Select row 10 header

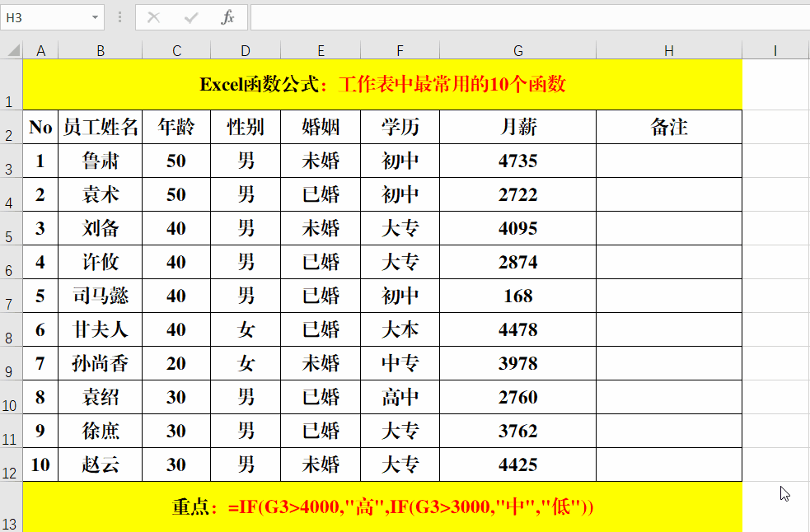(x=12, y=397)
